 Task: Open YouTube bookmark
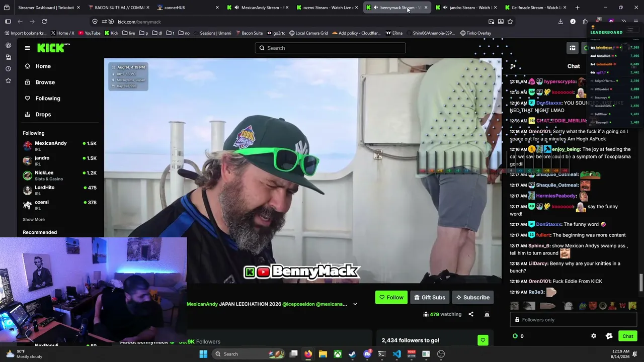tap(89, 33)
